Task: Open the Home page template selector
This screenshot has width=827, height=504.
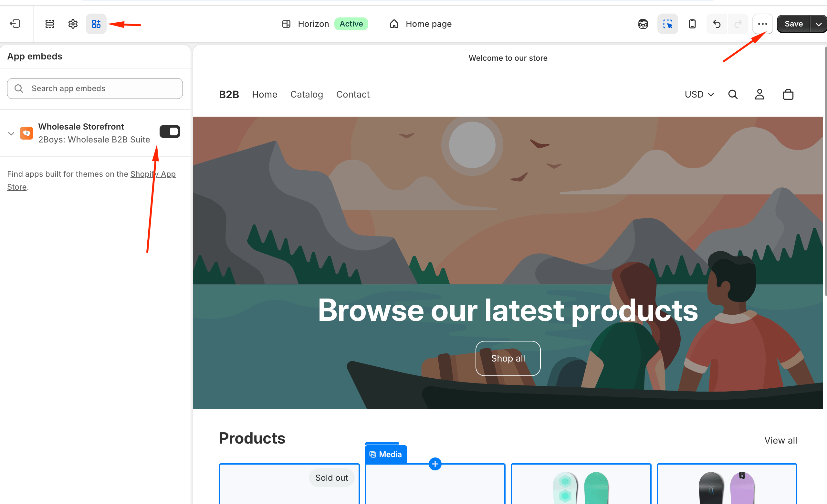Action: tap(421, 24)
